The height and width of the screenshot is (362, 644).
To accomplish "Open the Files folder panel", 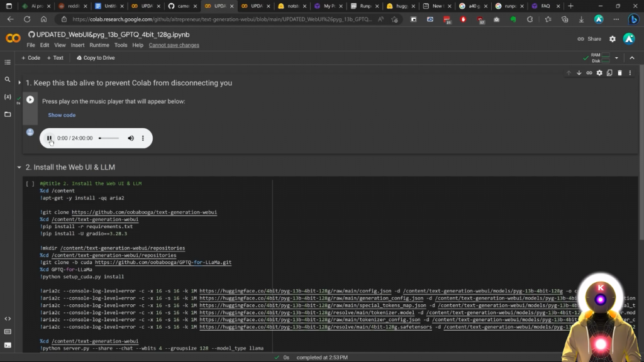I will pos(8,114).
